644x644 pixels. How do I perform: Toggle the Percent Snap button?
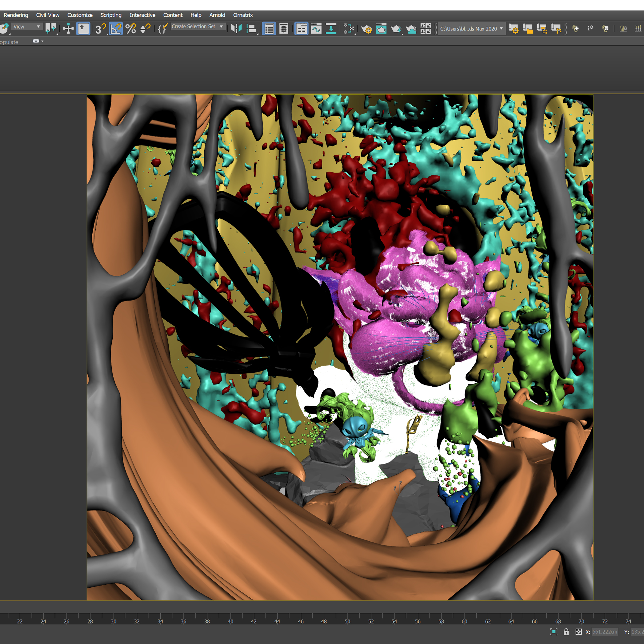coord(131,29)
